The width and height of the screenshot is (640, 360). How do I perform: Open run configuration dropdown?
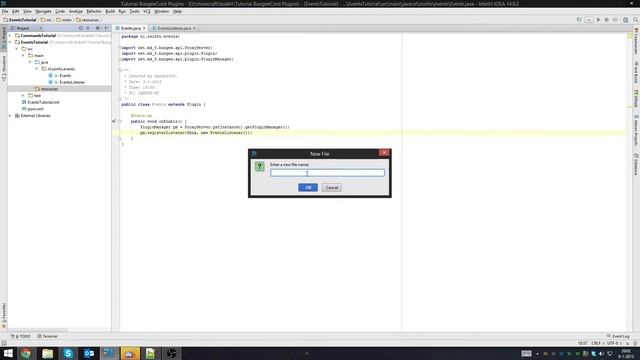[x=589, y=20]
